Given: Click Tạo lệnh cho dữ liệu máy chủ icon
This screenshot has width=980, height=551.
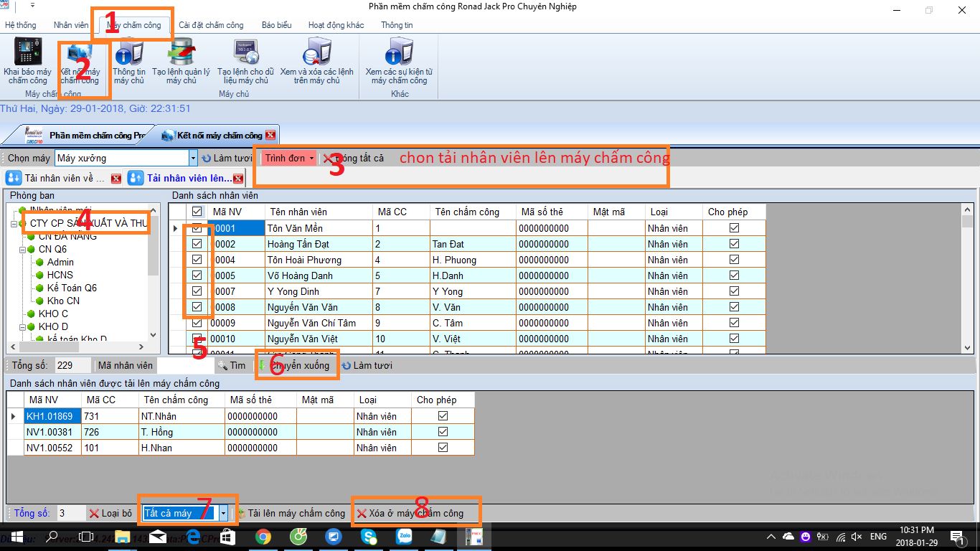Looking at the screenshot, I should pos(245,60).
